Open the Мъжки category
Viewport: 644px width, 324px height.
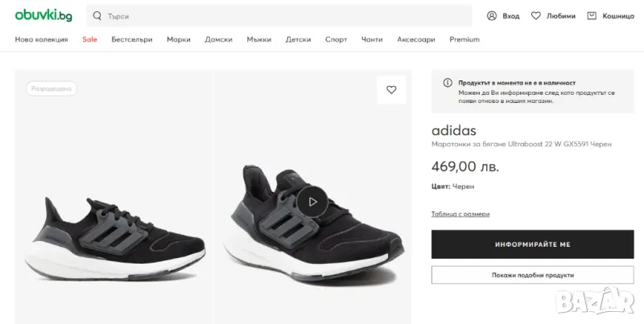click(258, 39)
